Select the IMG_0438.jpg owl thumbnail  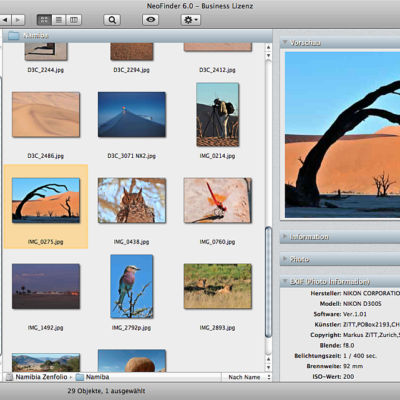132,200
